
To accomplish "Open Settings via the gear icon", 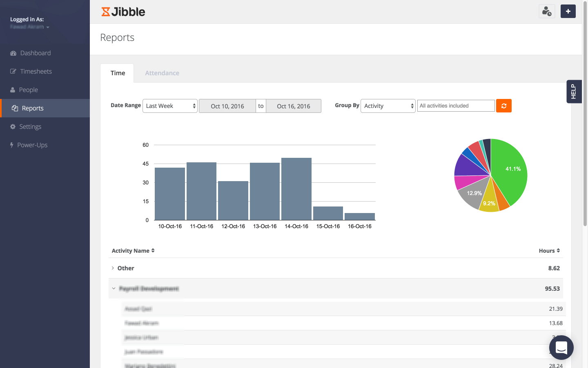I will tap(30, 126).
